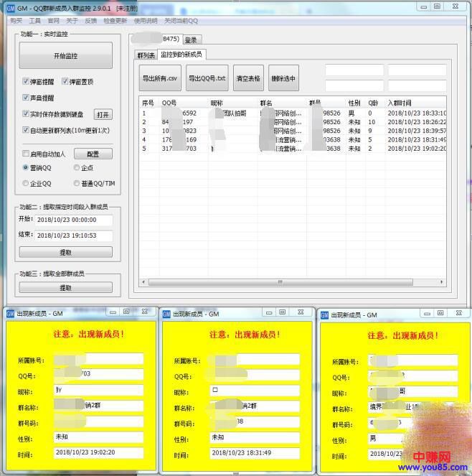Close the middle 出现新成员 popup
This screenshot has height=476, width=472.
(x=301, y=312)
